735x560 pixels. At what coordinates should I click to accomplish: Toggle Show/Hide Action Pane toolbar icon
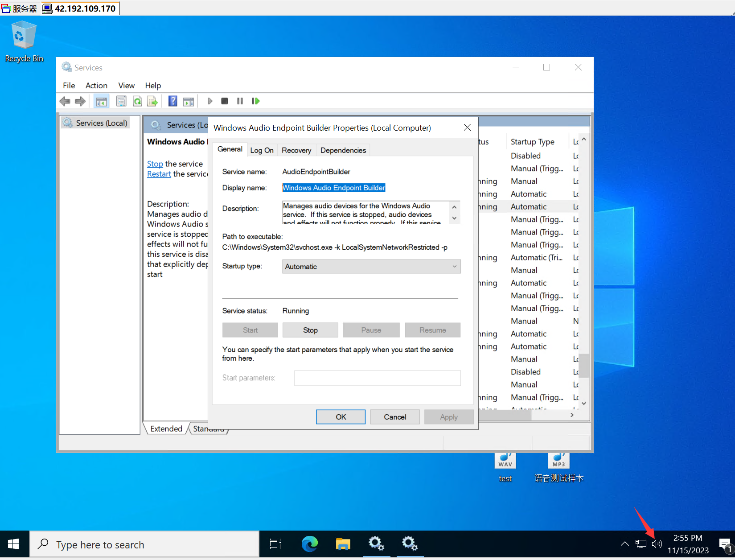click(189, 101)
